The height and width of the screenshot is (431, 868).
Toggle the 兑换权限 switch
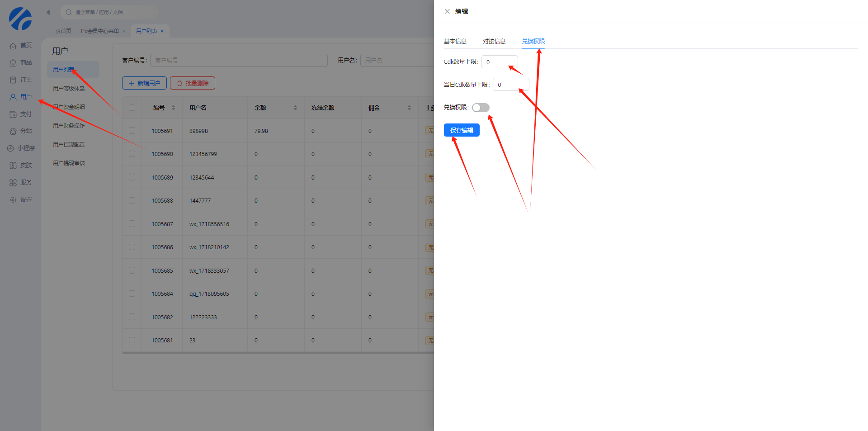[x=481, y=108]
